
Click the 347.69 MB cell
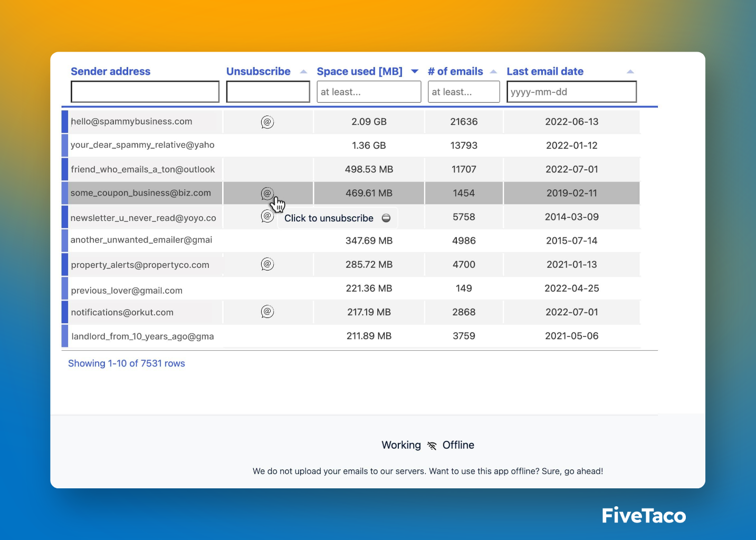coord(369,241)
